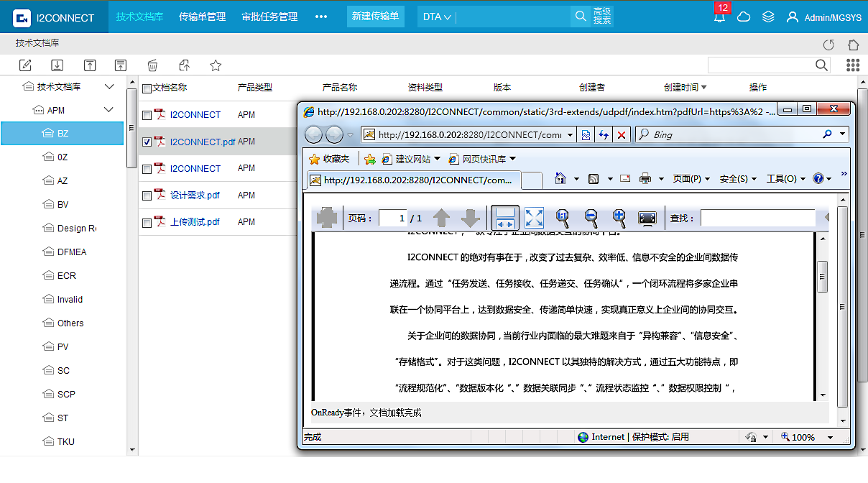
Task: Click the 新建传输单 button
Action: [x=376, y=17]
